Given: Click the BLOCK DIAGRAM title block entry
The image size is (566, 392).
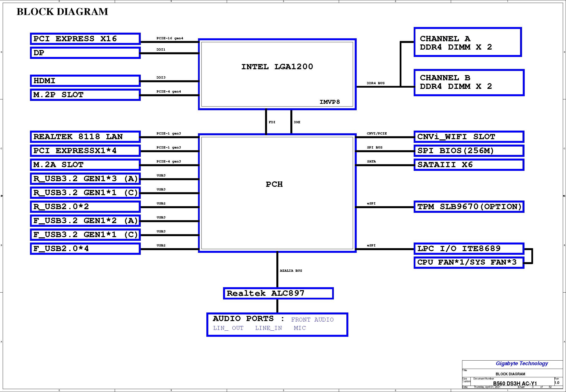Looking at the screenshot, I should (x=510, y=374).
